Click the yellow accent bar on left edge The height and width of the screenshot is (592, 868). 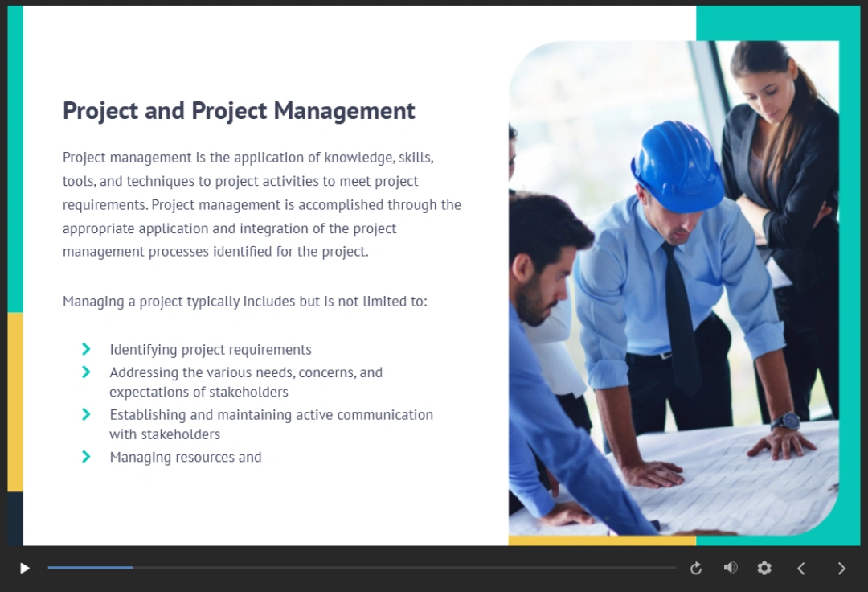pyautogui.click(x=14, y=402)
